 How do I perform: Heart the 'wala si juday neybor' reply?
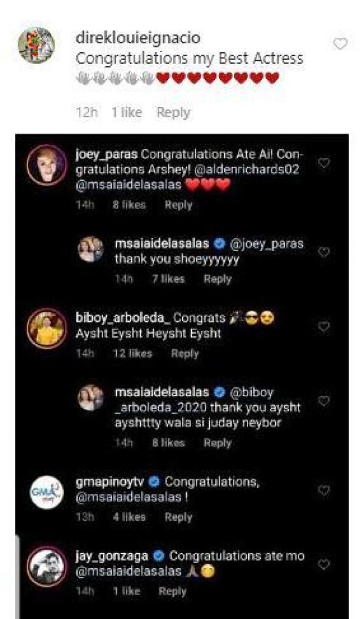(324, 401)
